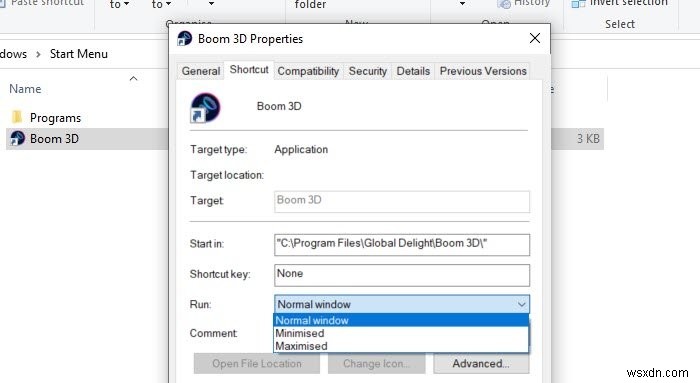The width and height of the screenshot is (700, 383).
Task: Click the Advanced... button
Action: 481,363
